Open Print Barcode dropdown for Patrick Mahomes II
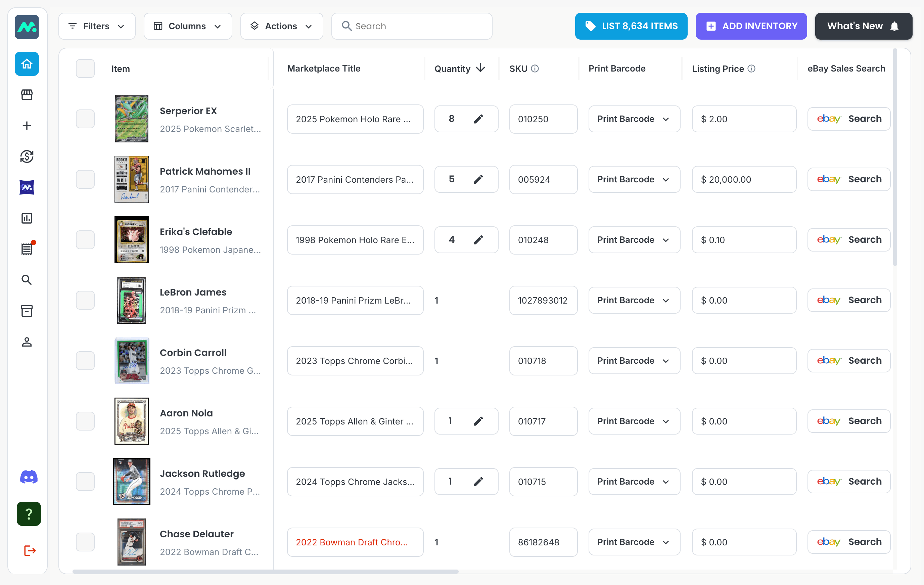924x585 pixels. [x=634, y=179]
